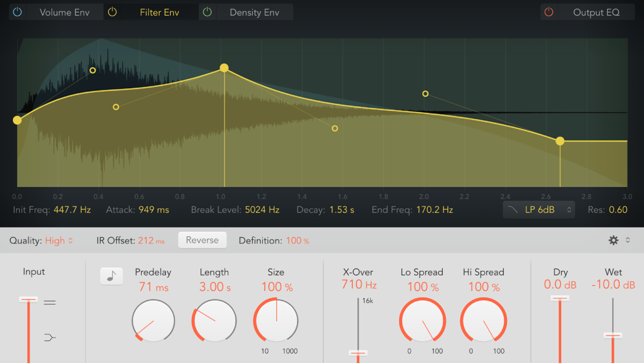Open the Output EQ view
Image resolution: width=644 pixels, height=363 pixels.
596,12
